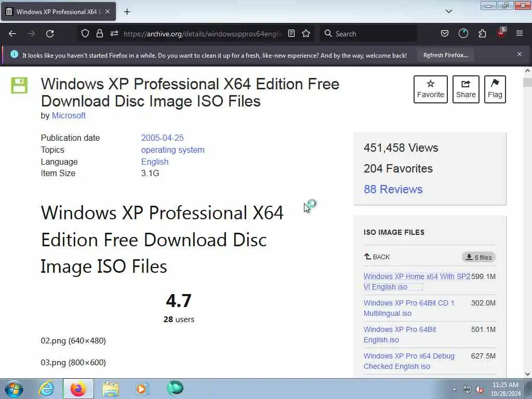
Task: Download Windows XP Pro 64Bit English.iso
Action: pyautogui.click(x=400, y=335)
